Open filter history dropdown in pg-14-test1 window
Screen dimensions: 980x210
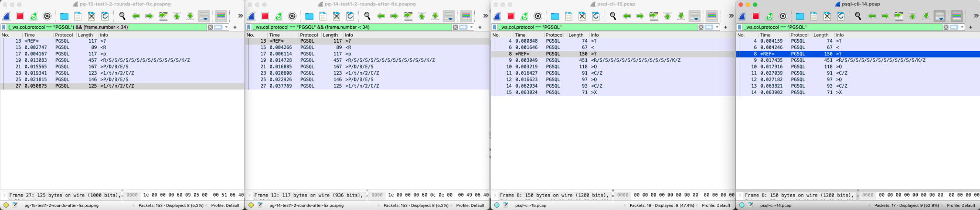pos(471,27)
